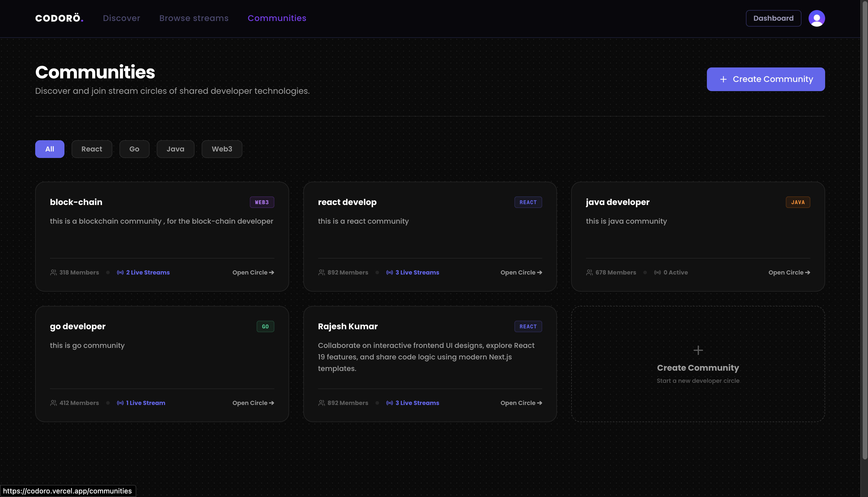Click 'this is java community' description
The width and height of the screenshot is (868, 497).
click(x=626, y=221)
